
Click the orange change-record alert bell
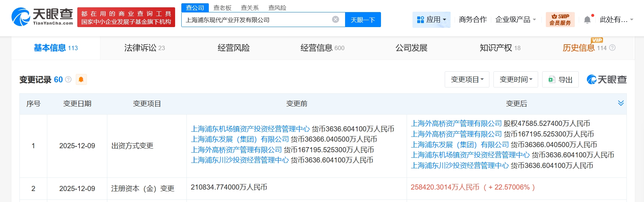81,79
